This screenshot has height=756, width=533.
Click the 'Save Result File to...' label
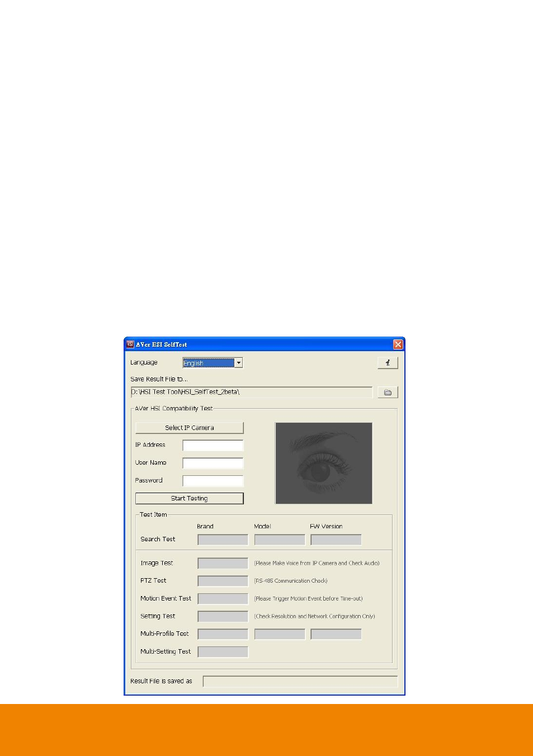(x=159, y=379)
